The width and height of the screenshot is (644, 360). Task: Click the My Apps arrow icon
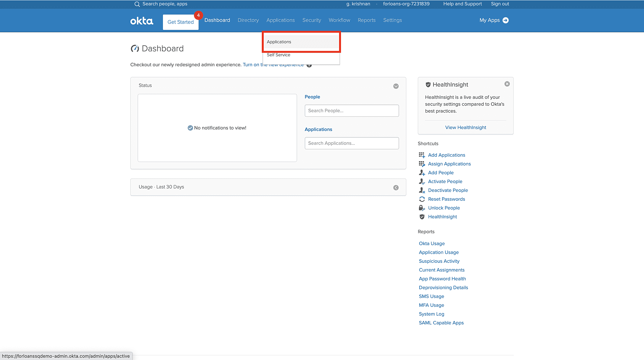click(506, 20)
